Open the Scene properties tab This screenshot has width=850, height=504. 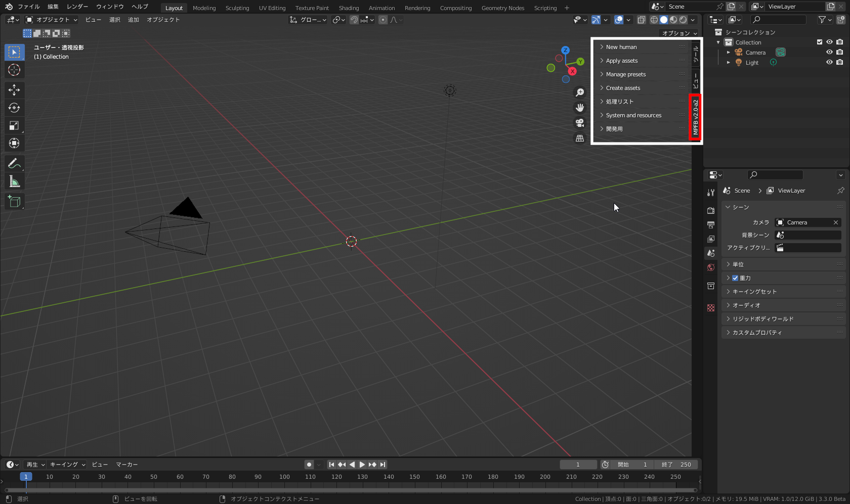[x=710, y=253]
